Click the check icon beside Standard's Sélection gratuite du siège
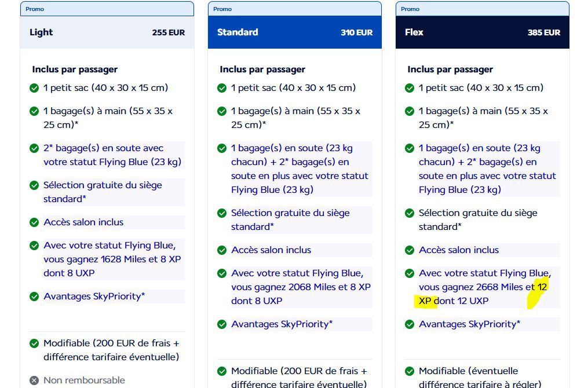This screenshot has height=388, width=588. point(222,213)
